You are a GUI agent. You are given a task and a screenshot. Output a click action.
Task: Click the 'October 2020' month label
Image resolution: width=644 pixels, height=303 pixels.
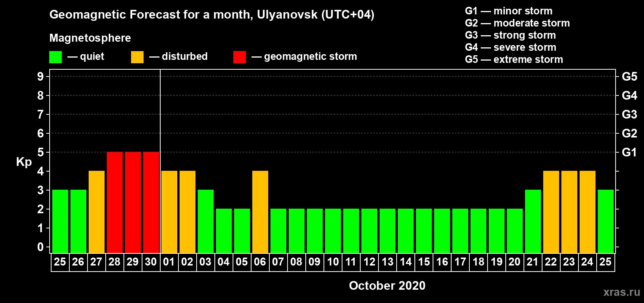point(387,286)
